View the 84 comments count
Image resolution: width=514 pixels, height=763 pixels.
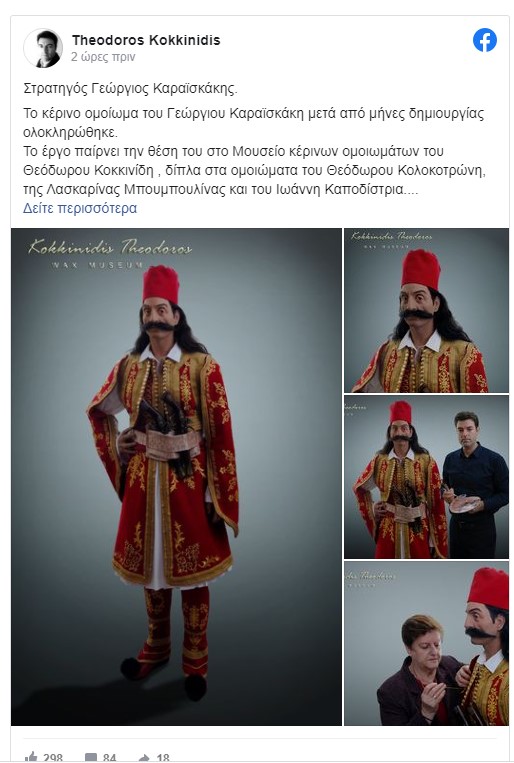point(110,758)
